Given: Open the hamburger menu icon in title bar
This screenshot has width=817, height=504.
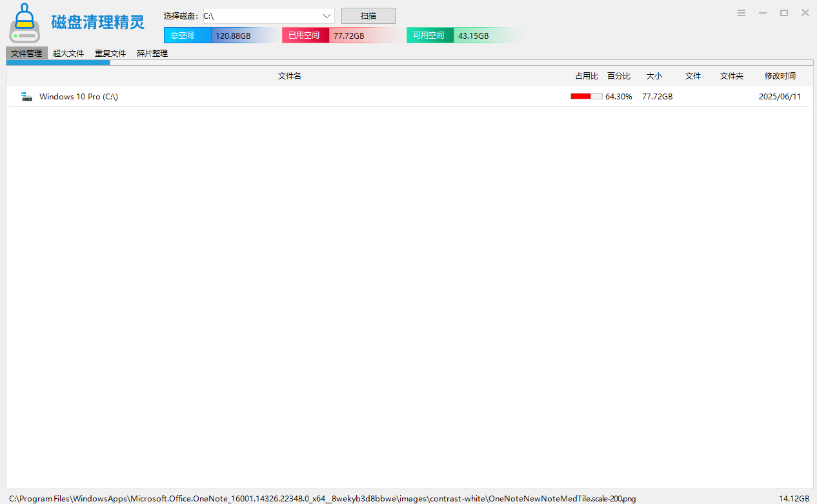Looking at the screenshot, I should [x=741, y=13].
